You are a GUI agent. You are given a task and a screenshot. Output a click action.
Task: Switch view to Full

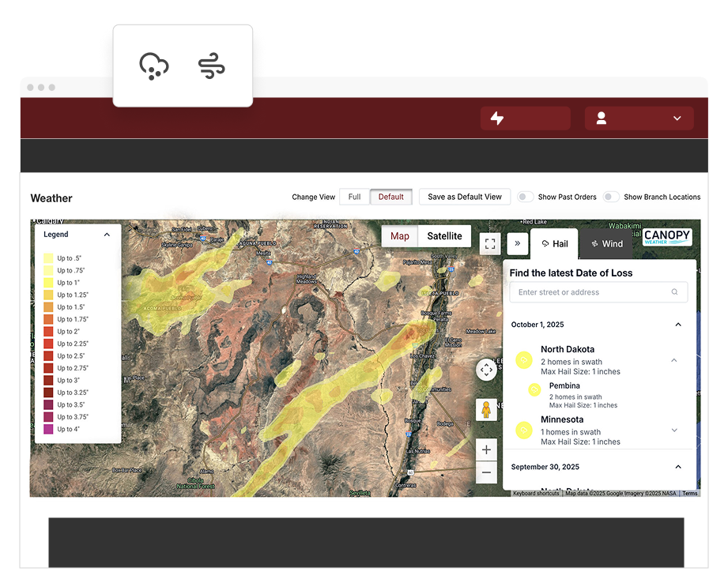point(353,197)
